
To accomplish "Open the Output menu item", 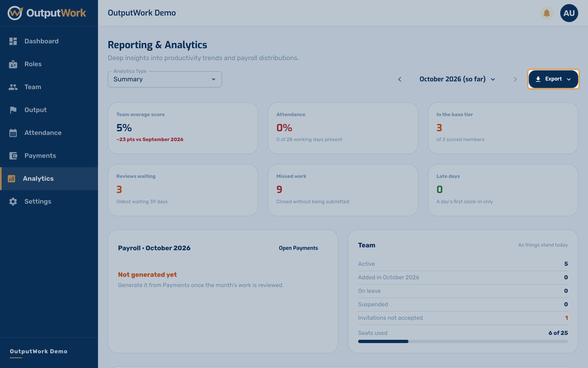I will (x=49, y=110).
